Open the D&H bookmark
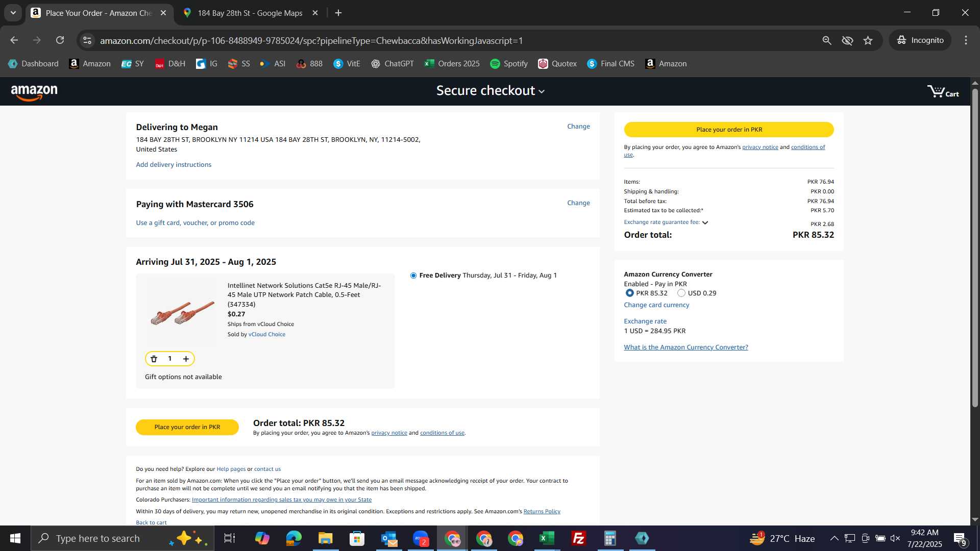This screenshot has height=551, width=980. [170, 64]
